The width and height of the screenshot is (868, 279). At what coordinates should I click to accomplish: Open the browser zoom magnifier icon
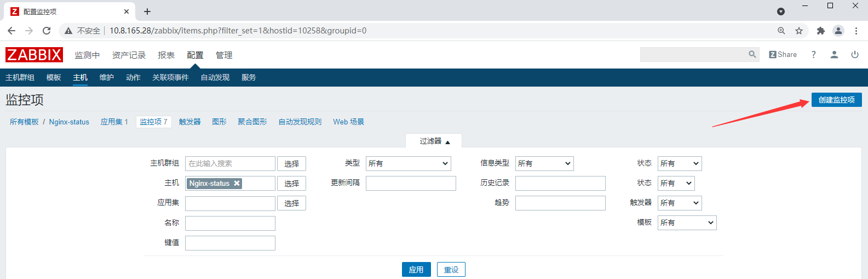tap(781, 31)
